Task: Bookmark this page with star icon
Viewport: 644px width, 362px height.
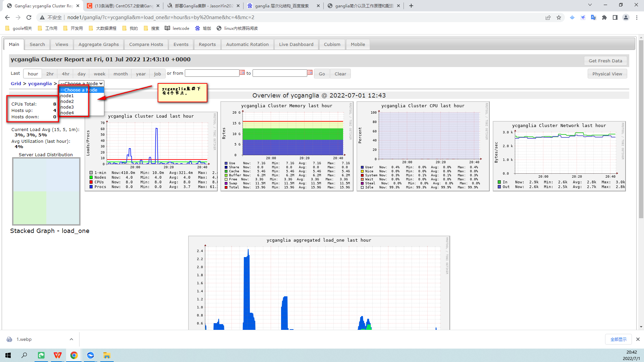Action: click(x=559, y=17)
